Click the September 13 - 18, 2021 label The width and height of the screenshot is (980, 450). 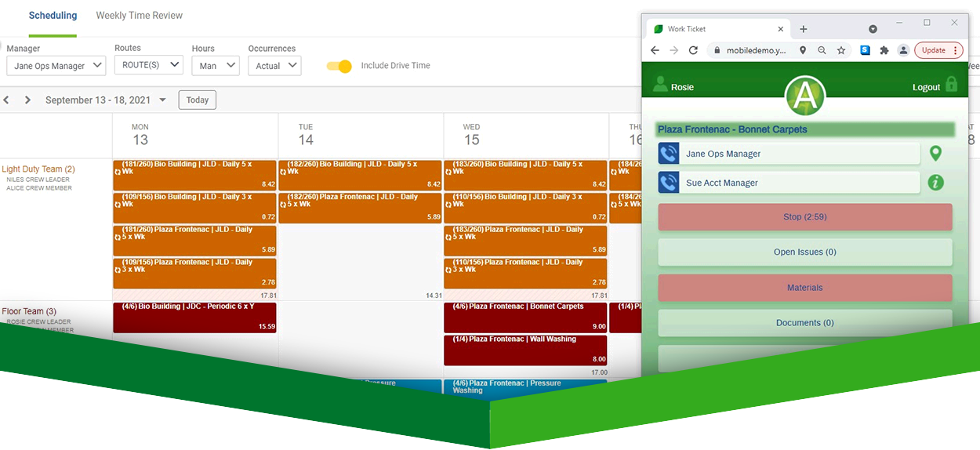98,100
